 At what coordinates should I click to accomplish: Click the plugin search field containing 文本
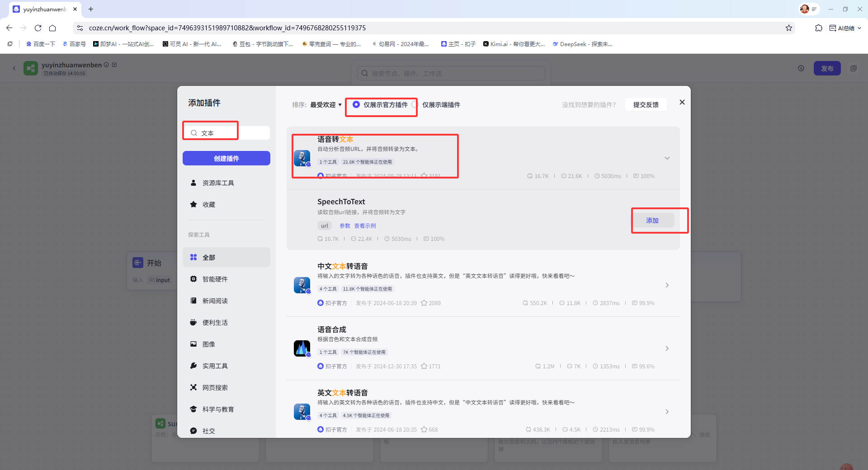point(226,133)
